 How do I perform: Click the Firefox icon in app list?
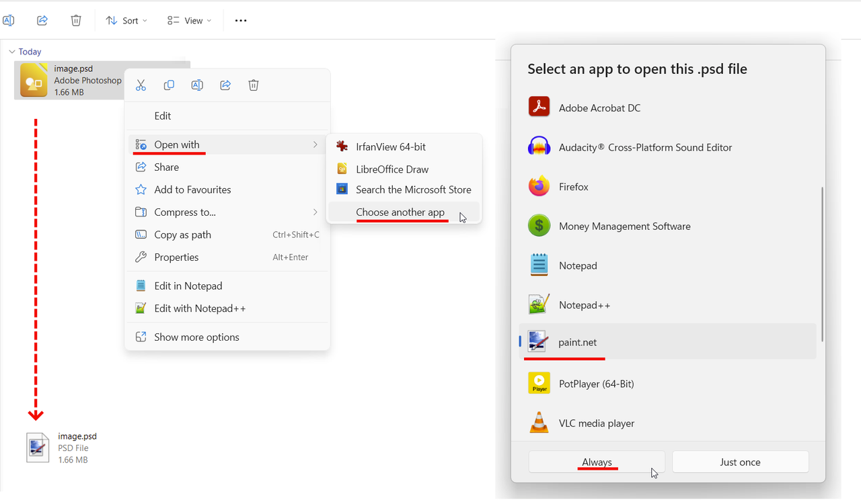pos(539,186)
